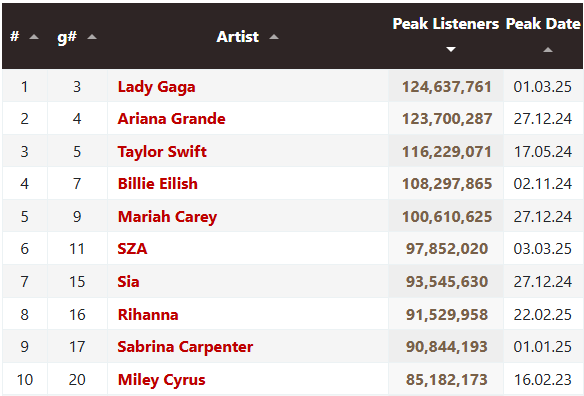Open Rihanna artist page
Screen dimensions: 584x396
click(148, 315)
